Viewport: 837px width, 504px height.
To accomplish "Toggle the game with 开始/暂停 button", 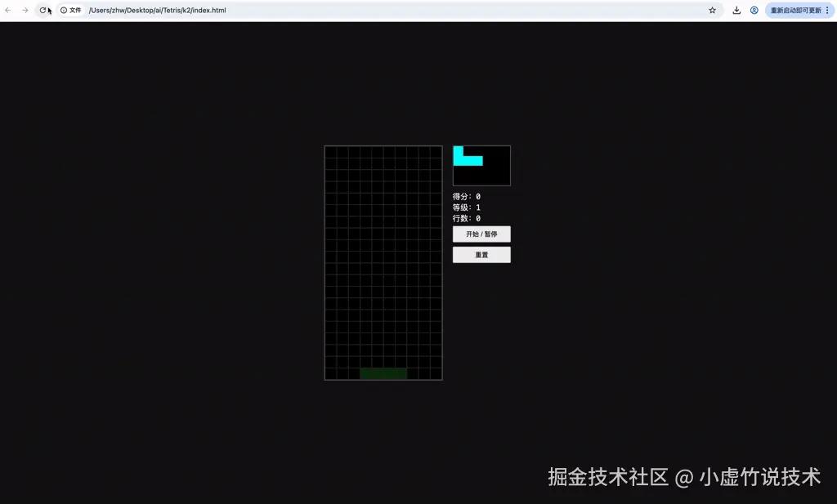I will coord(481,234).
